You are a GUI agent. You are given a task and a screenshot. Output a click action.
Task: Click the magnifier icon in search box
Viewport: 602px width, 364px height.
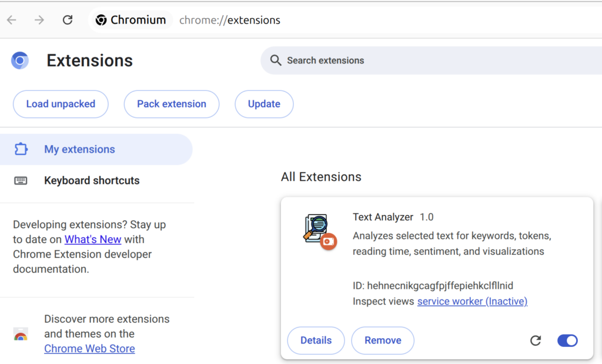(x=275, y=60)
